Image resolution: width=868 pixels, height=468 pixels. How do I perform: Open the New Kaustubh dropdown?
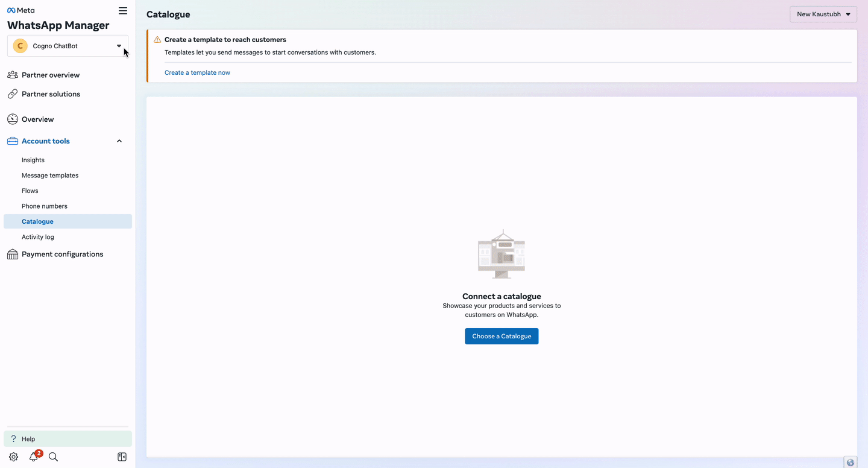823,14
